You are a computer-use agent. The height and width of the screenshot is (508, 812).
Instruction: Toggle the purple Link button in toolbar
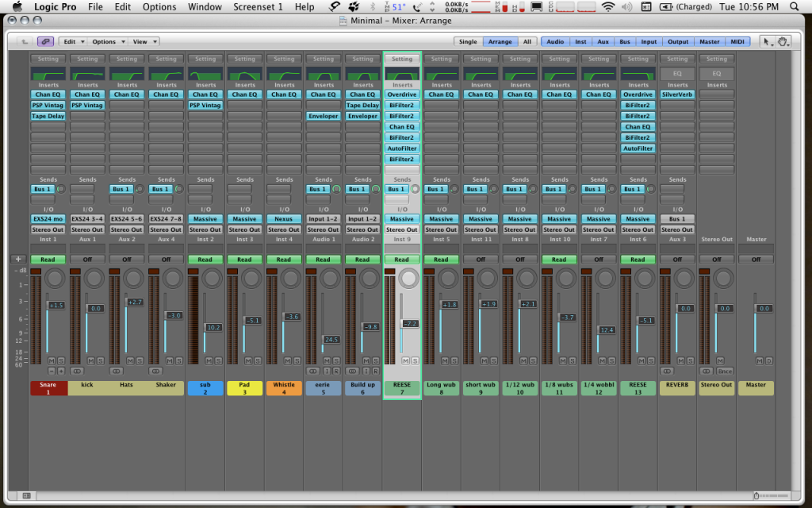click(x=45, y=41)
